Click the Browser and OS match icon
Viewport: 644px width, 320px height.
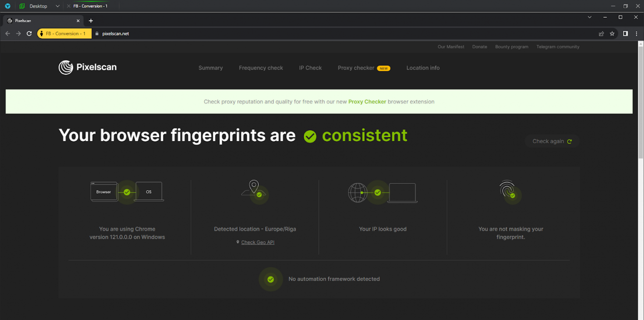tap(127, 192)
